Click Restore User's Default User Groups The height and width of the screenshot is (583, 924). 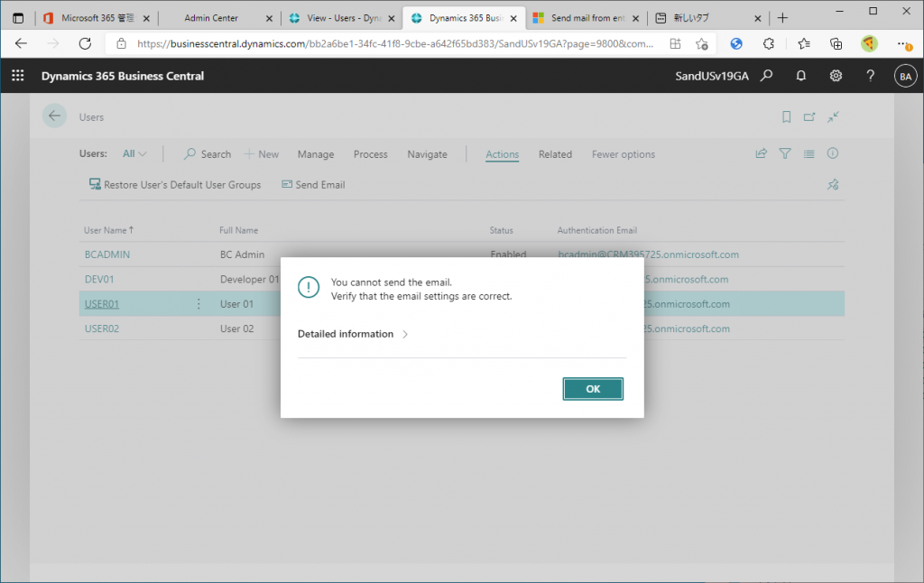click(174, 184)
